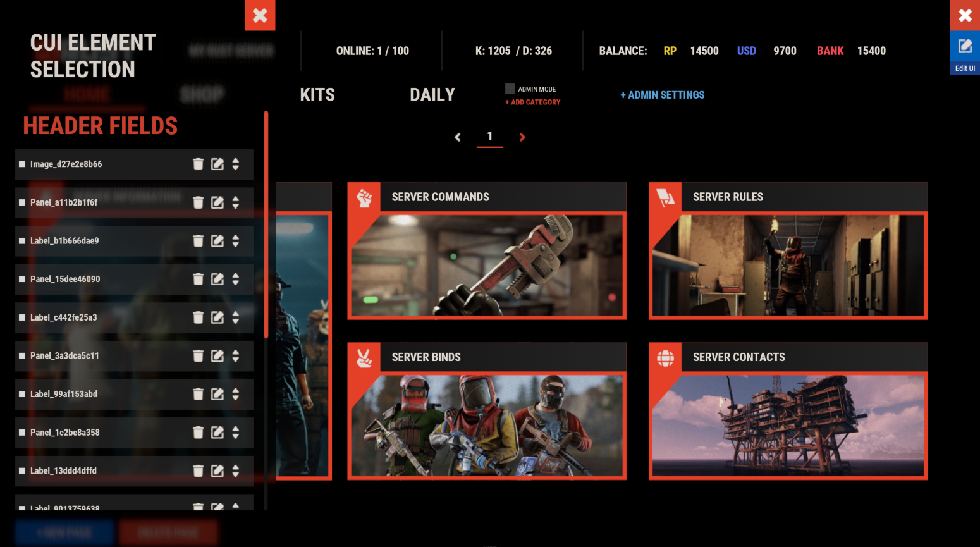Click the fist icon on Server Commands
Screen dimensions: 980x547
click(364, 198)
